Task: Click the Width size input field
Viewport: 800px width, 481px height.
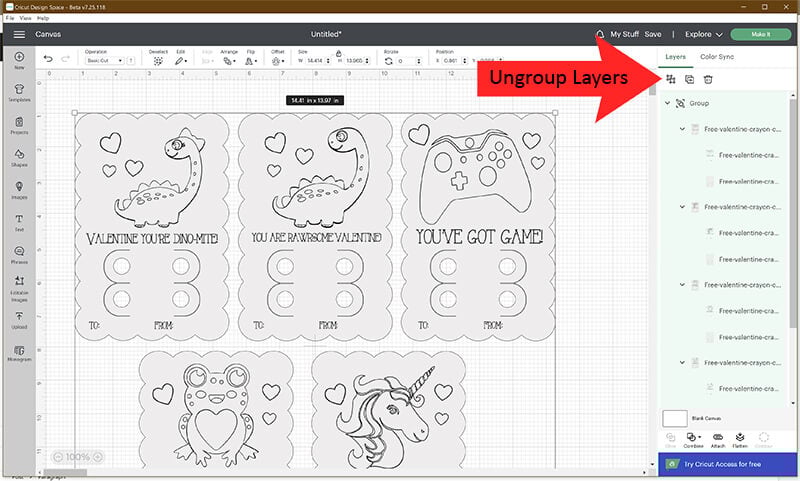Action: point(315,61)
